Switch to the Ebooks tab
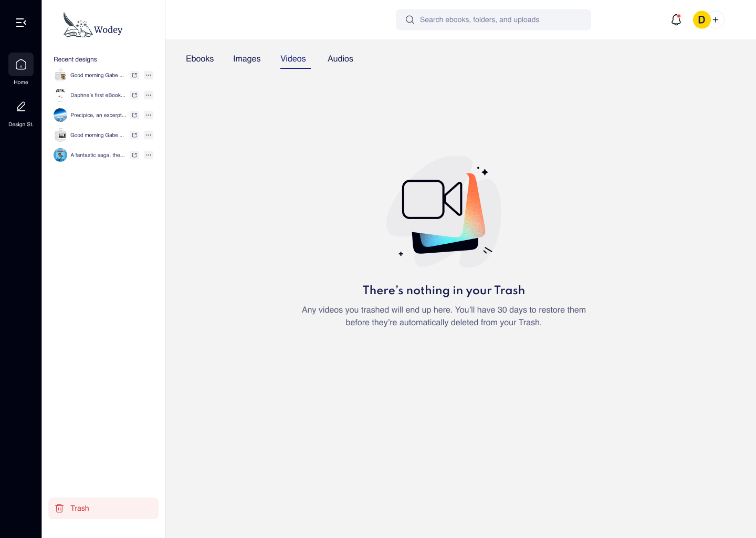Viewport: 756px width, 538px height. tap(199, 59)
